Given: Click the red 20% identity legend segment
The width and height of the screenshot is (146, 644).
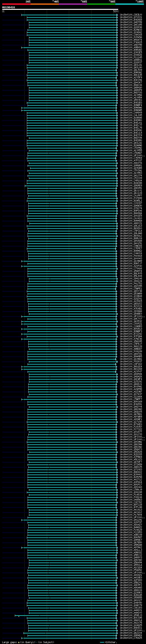Looking at the screenshot, I should click(x=16, y=4).
